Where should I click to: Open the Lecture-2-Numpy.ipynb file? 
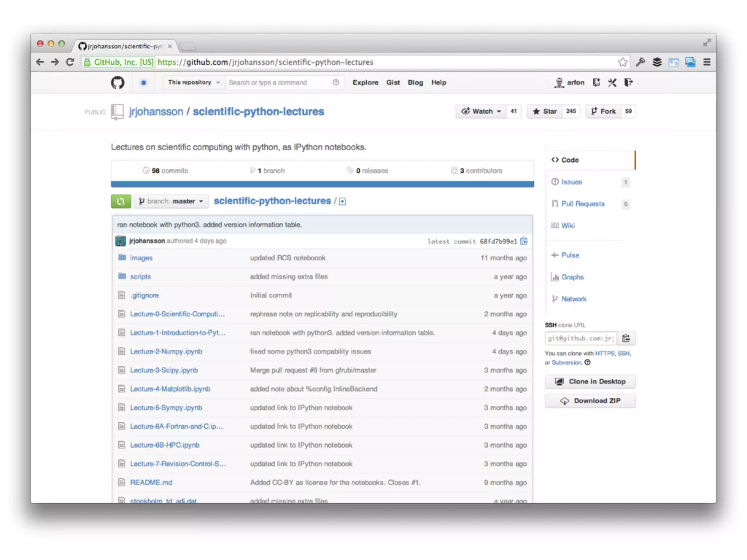(x=166, y=351)
